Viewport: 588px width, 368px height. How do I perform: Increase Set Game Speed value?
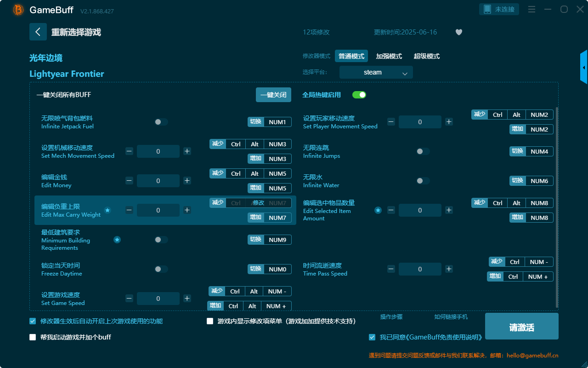[187, 299]
